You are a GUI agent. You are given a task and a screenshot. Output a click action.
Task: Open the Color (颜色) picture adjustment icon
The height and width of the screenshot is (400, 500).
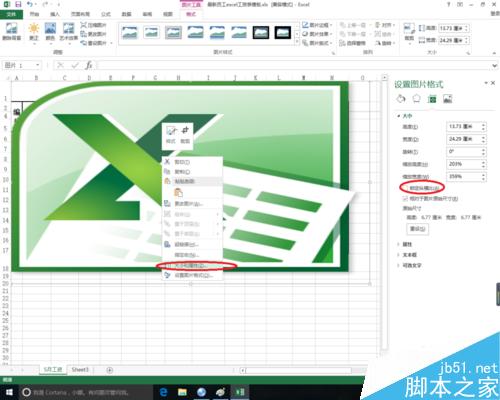(50, 28)
